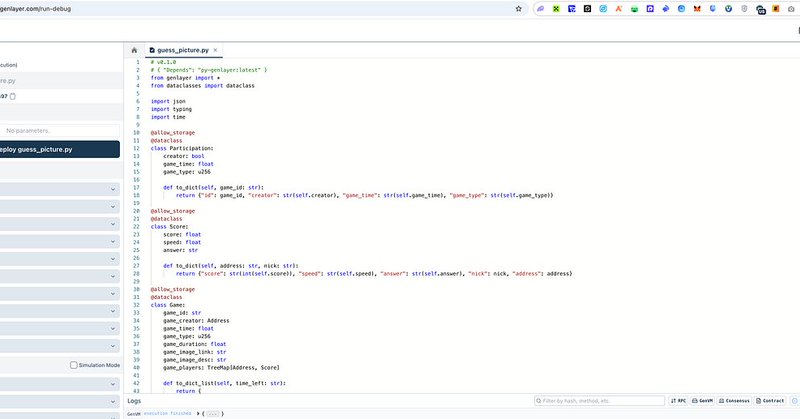Viewport: 800px width, 419px height.
Task: Toggle the Consensus log filter
Action: (734, 401)
